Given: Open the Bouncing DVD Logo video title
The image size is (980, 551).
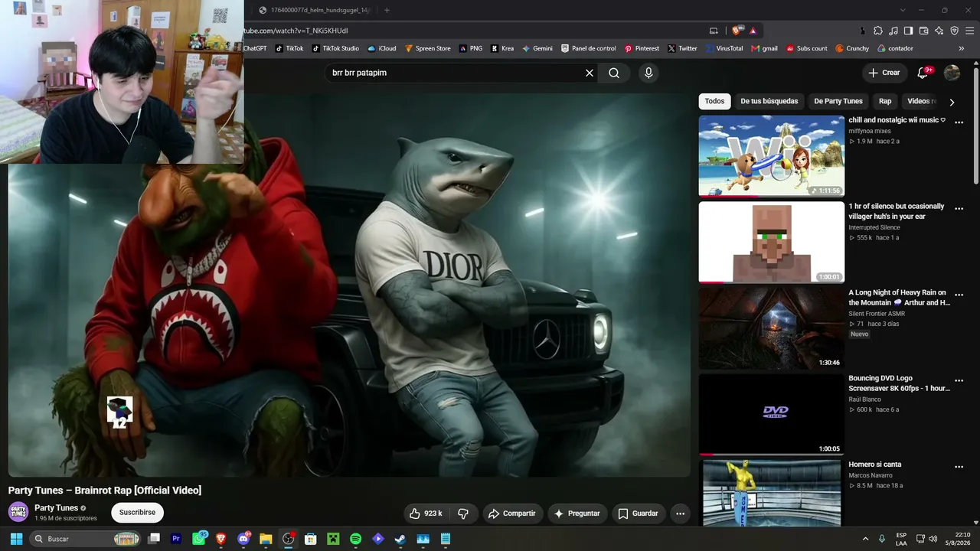Looking at the screenshot, I should [x=899, y=383].
